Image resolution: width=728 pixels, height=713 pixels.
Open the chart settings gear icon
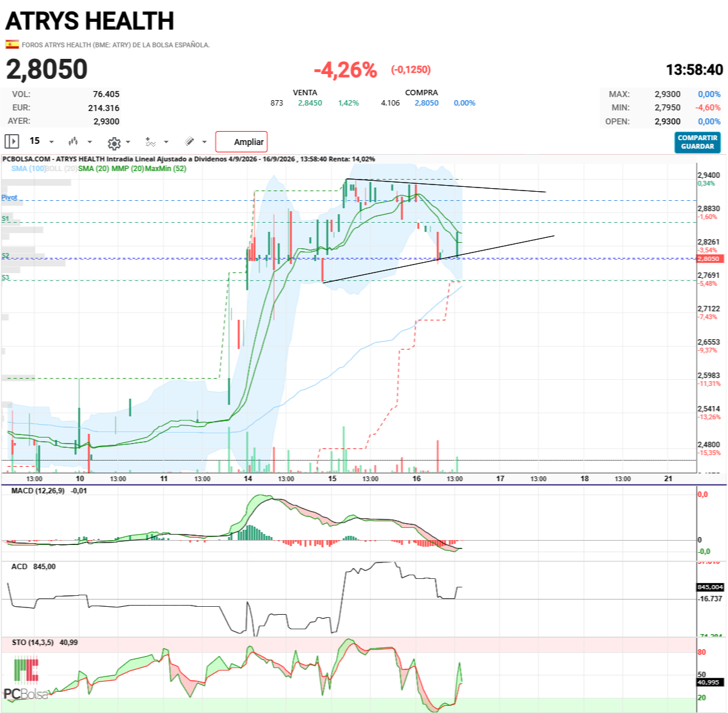(114, 143)
